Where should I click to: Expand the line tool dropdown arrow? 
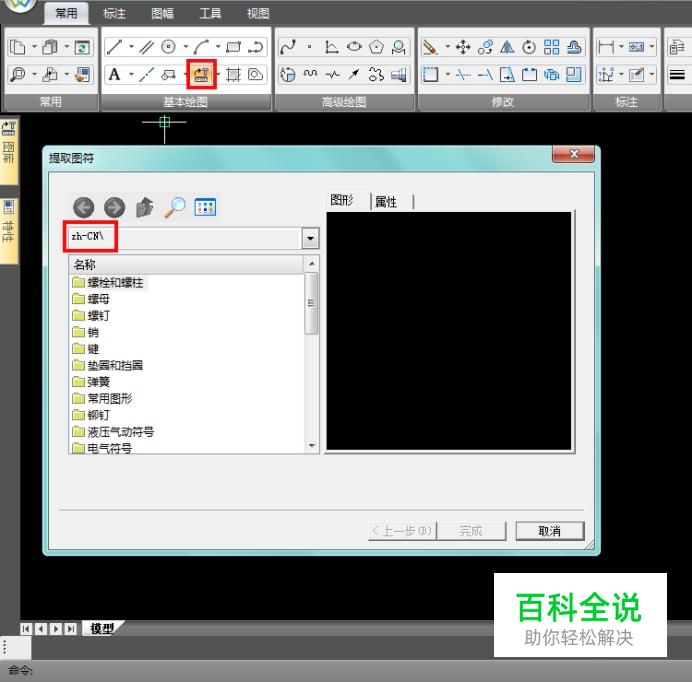tap(131, 47)
